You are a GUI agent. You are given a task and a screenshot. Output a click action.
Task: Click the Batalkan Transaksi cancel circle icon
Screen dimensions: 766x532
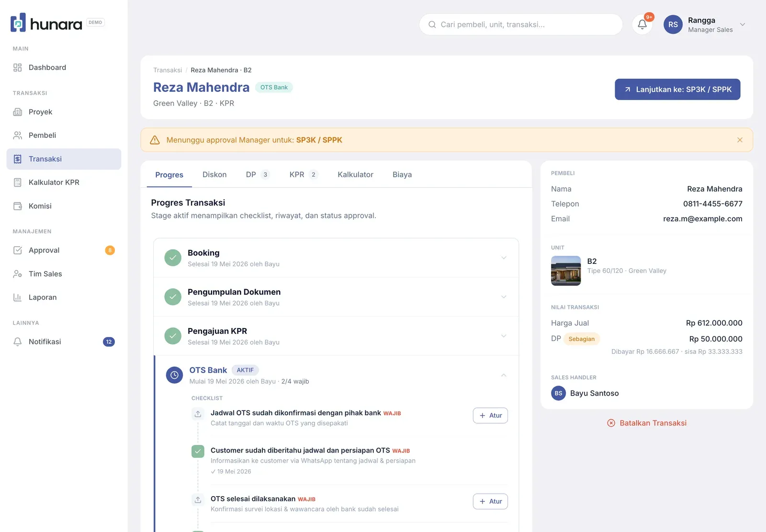coord(611,423)
